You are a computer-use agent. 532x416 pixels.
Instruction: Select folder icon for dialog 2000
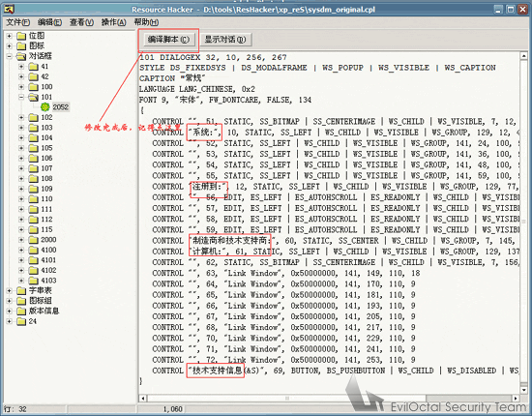click(33, 240)
